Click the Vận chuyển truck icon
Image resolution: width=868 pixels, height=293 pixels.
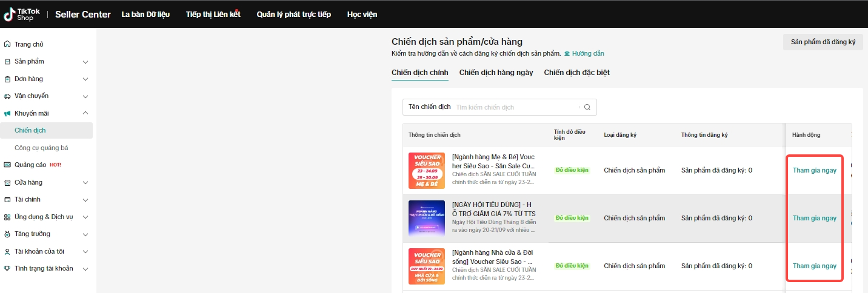(7, 96)
